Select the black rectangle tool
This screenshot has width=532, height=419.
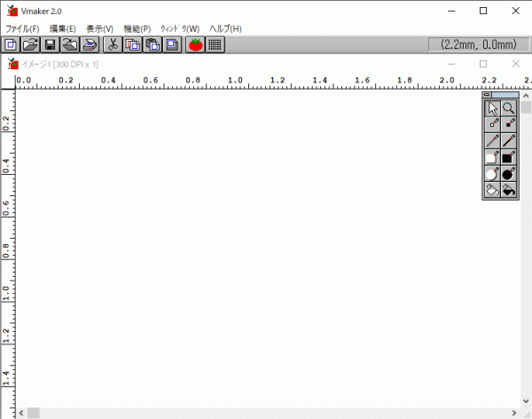pyautogui.click(x=509, y=158)
